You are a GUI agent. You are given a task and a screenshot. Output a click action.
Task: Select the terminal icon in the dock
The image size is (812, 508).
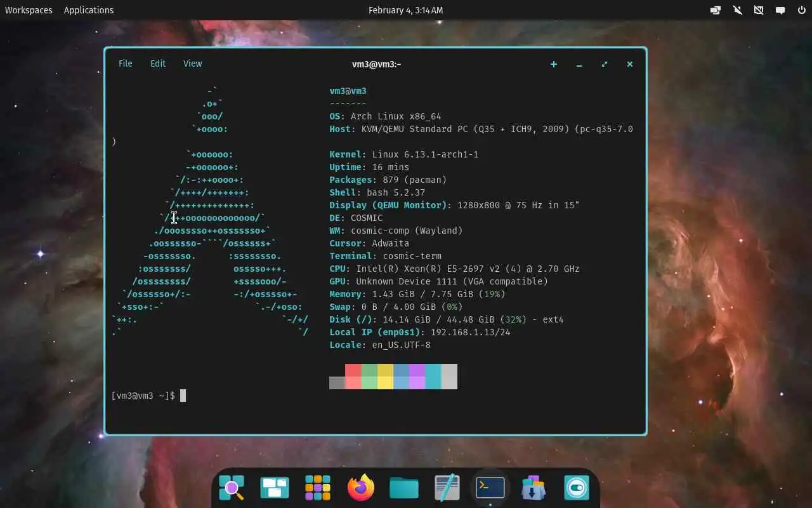tap(490, 488)
